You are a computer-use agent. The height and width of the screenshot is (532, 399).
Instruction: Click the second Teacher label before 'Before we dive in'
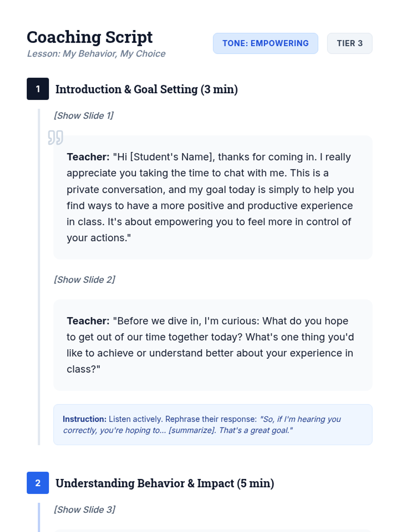point(88,321)
